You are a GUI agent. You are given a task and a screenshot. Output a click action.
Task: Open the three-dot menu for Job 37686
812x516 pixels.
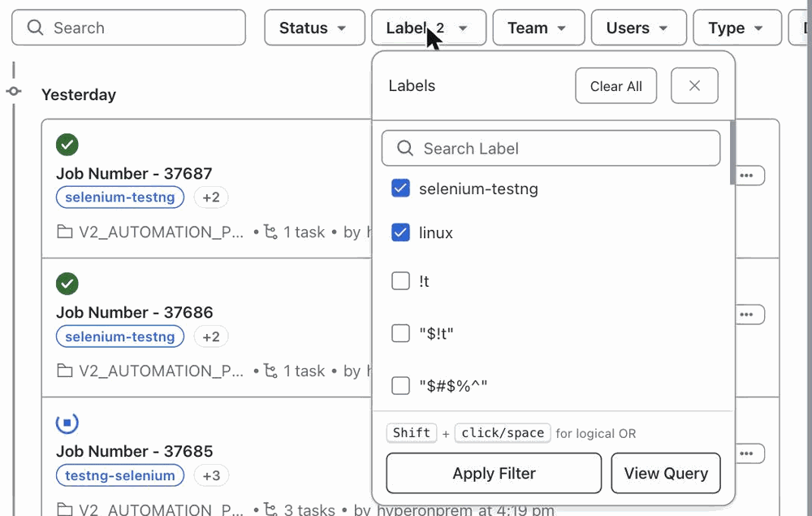(x=746, y=314)
